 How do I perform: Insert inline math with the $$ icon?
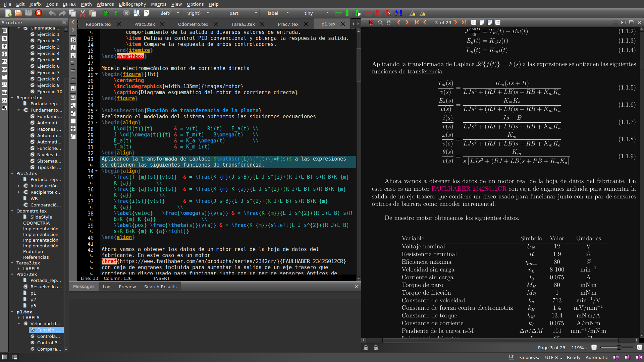[73, 98]
